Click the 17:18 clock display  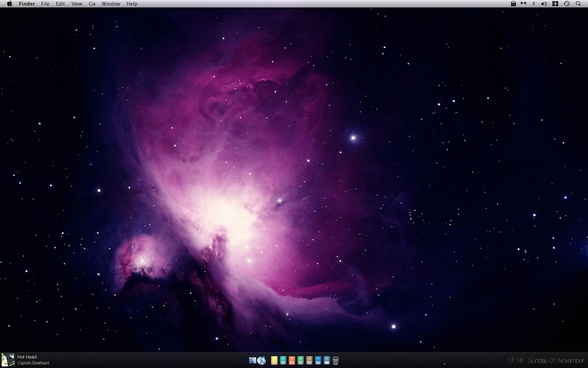[515, 361]
